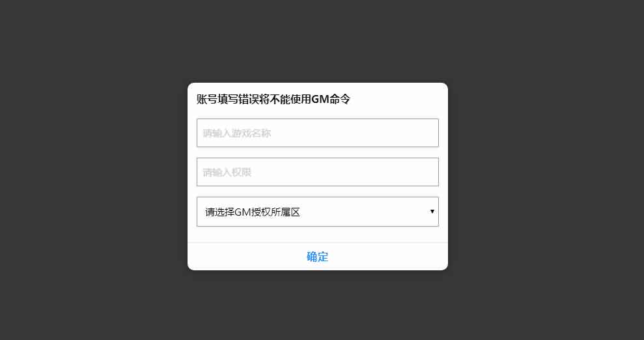This screenshot has width=644, height=340.
Task: Expand the GM authorization zone selector
Action: (x=318, y=212)
